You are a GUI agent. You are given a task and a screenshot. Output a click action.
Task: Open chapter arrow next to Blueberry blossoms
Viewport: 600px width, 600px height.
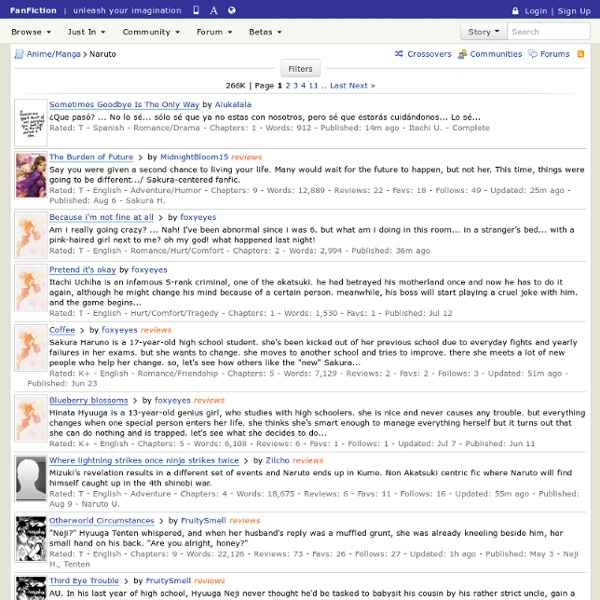[x=135, y=401]
